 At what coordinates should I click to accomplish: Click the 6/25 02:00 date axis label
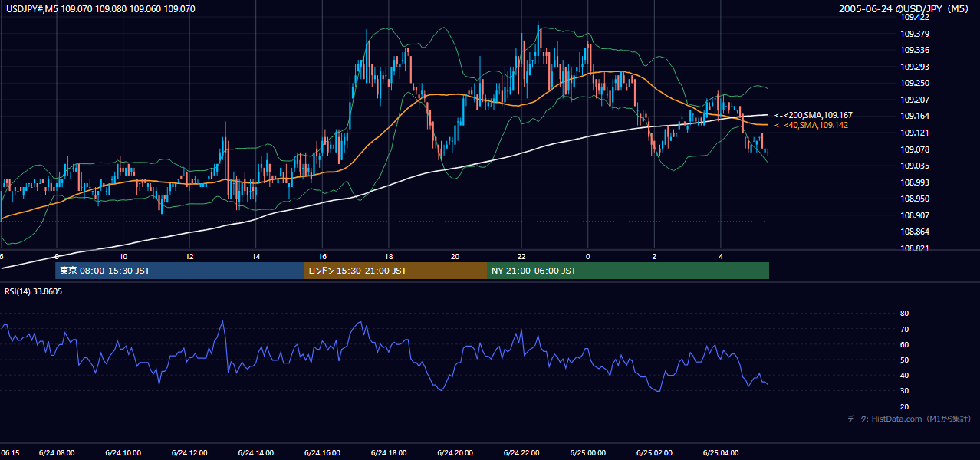[654, 453]
